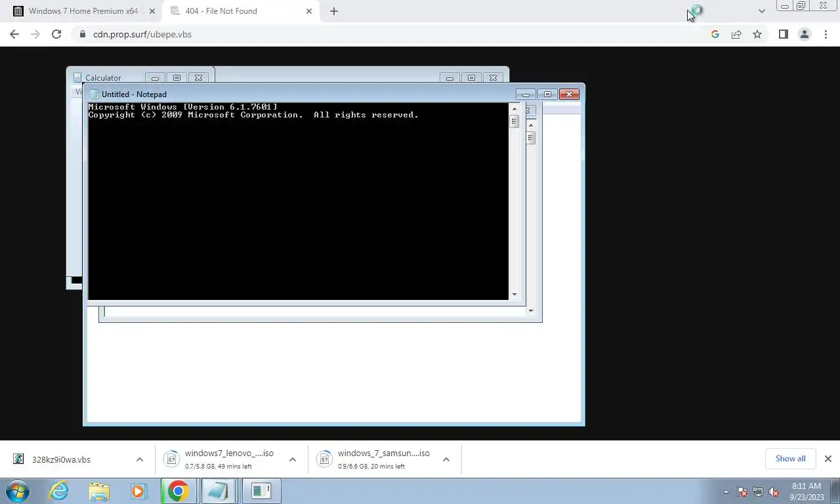This screenshot has height=504, width=840.
Task: Open options for 328kz9i0wa.vbs download
Action: 139,459
